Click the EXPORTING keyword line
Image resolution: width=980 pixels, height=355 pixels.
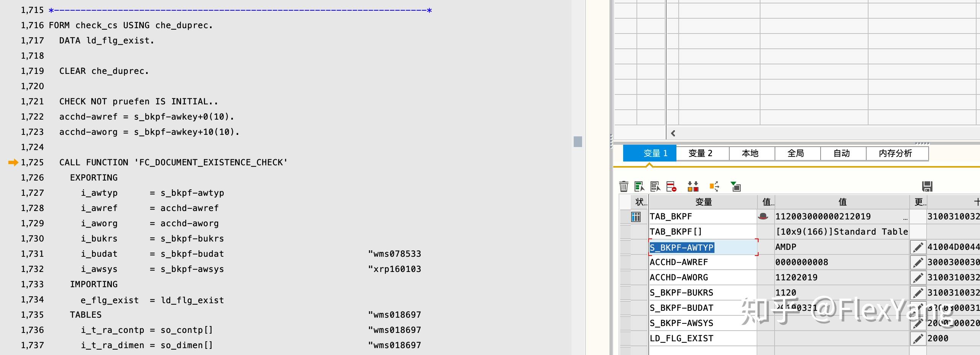tap(94, 178)
